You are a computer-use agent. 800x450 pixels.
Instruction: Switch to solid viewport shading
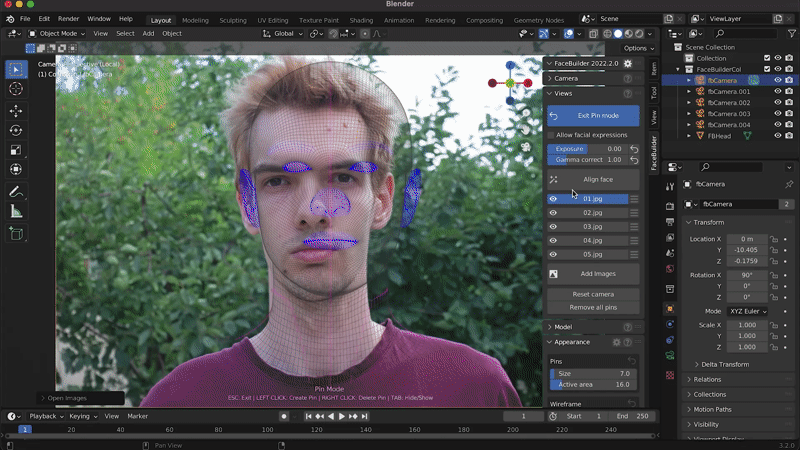point(618,34)
